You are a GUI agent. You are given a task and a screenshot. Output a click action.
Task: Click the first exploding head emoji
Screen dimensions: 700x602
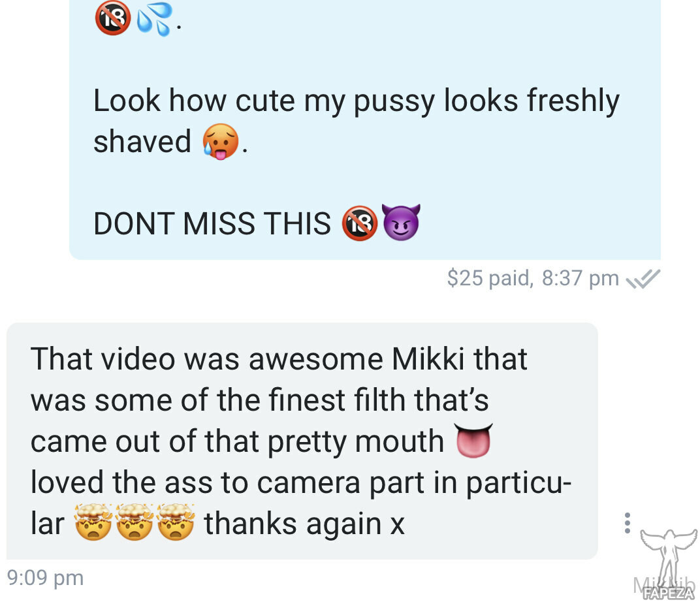click(x=93, y=522)
